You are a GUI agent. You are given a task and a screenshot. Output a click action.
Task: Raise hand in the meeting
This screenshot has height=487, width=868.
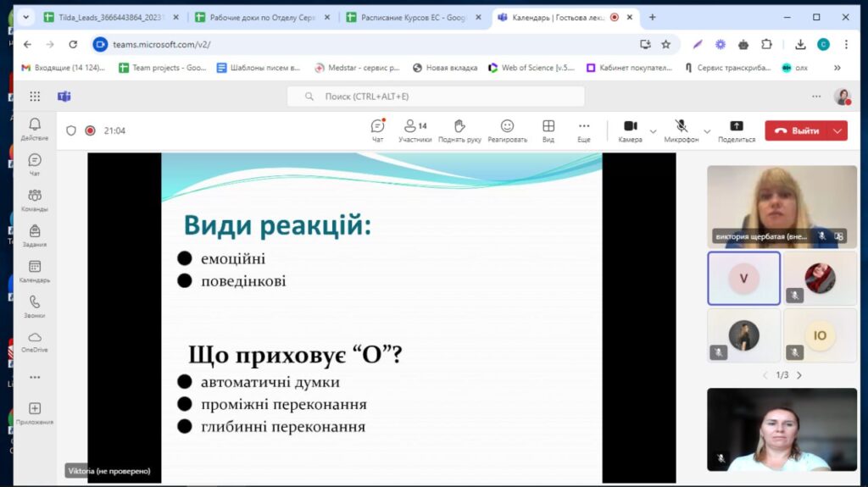[x=459, y=130]
